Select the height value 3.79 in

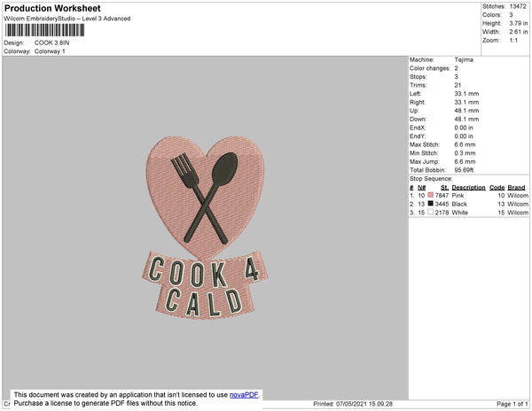point(519,23)
